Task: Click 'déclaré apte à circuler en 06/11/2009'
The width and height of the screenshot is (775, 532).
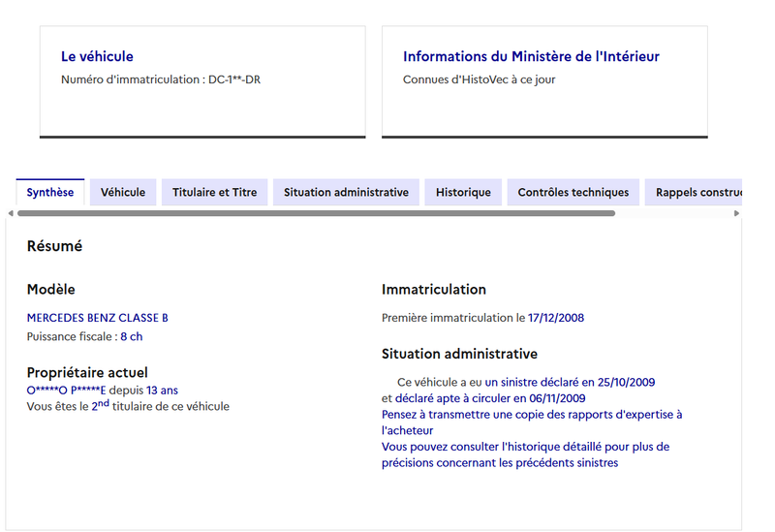Action: (x=490, y=398)
